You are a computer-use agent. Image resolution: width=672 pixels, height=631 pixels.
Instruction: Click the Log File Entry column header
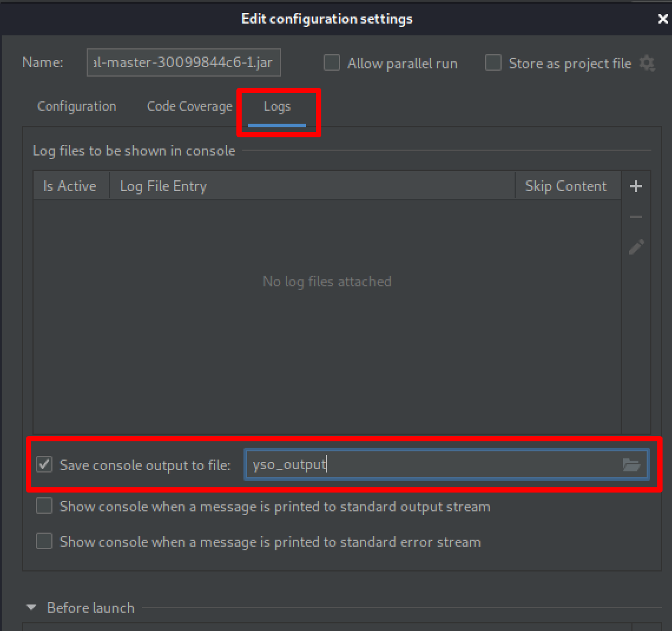[x=163, y=186]
